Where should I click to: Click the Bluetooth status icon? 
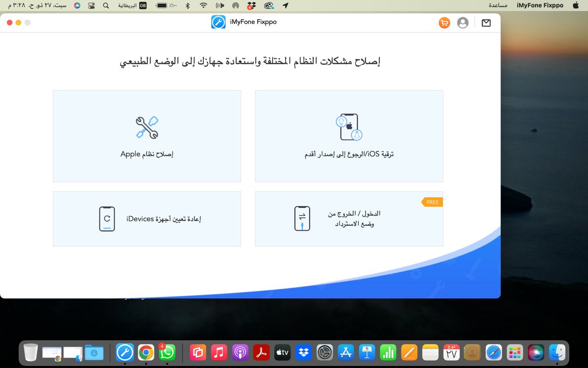187,6
